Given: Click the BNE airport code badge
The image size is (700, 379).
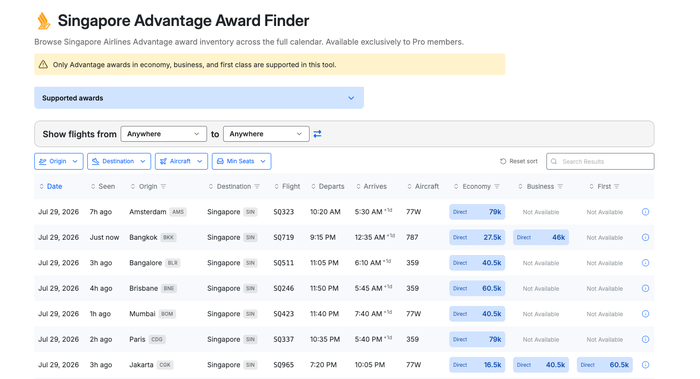Looking at the screenshot, I should point(169,288).
